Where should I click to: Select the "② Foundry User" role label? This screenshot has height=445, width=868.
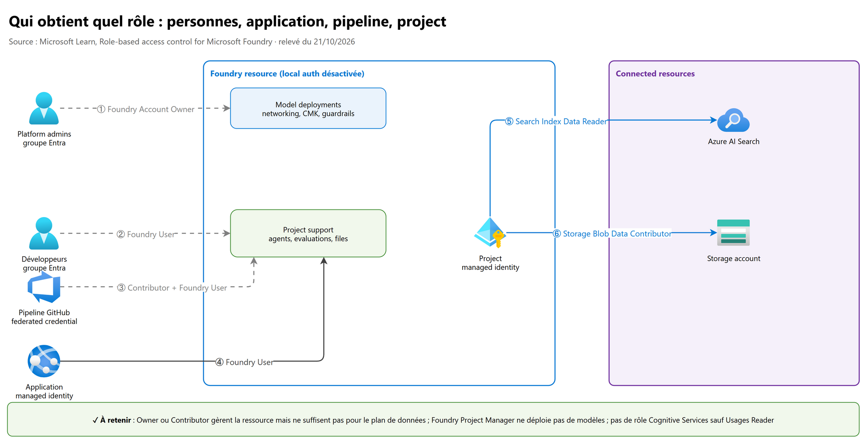coord(146,234)
